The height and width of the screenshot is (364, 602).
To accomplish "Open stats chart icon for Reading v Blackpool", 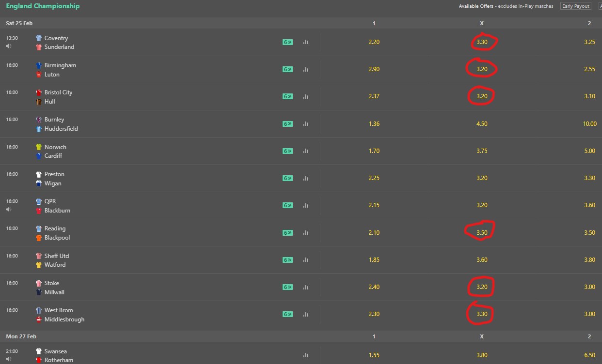I will point(305,233).
